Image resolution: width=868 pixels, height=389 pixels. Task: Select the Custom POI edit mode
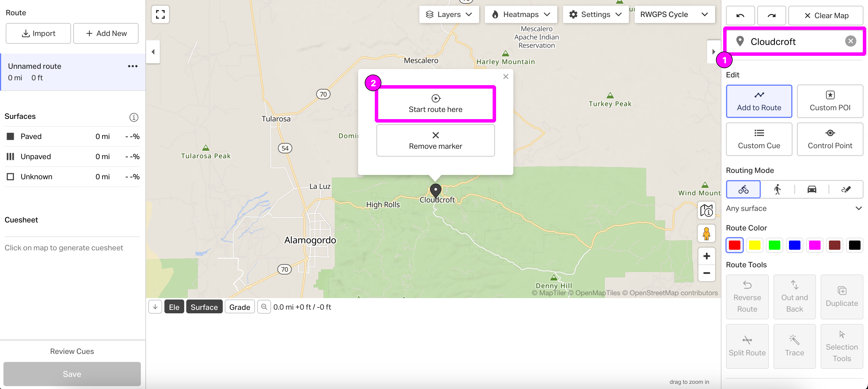pos(829,101)
